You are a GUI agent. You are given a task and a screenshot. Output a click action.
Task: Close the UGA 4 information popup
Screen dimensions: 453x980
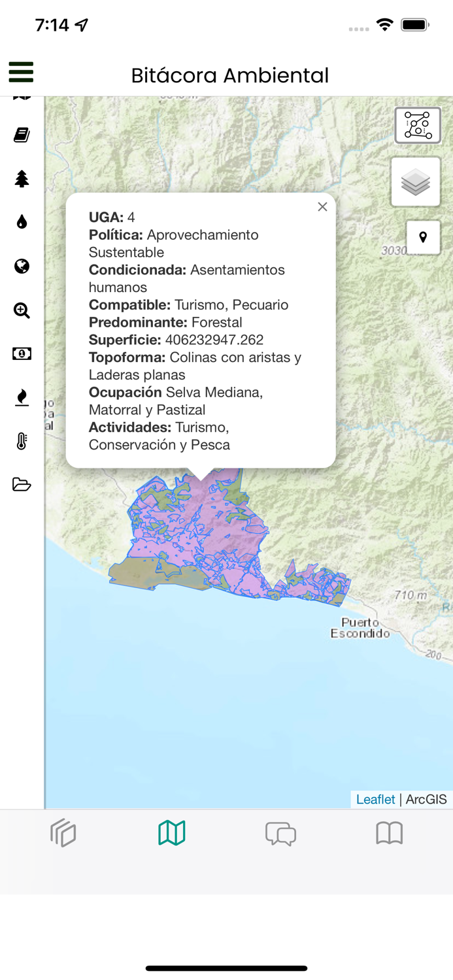point(322,206)
